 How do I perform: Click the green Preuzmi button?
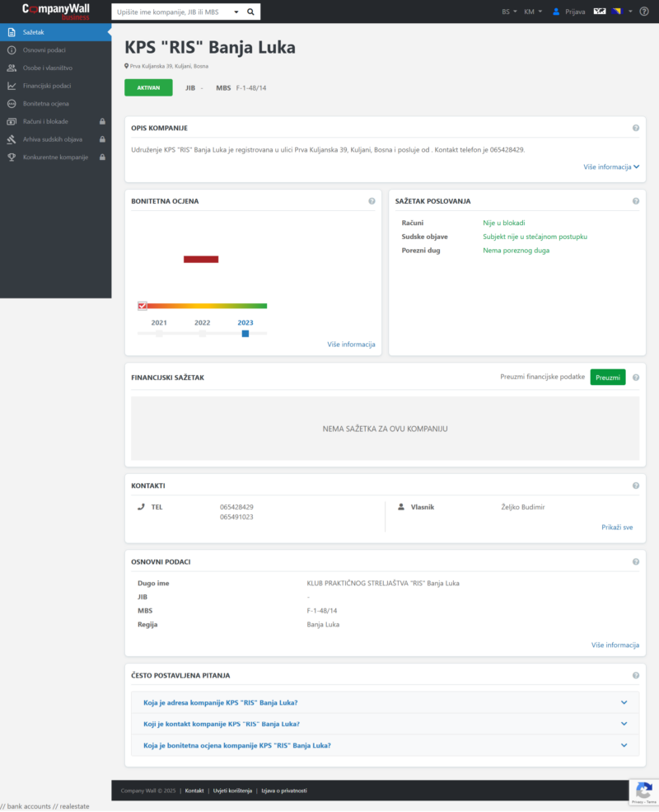(x=608, y=378)
